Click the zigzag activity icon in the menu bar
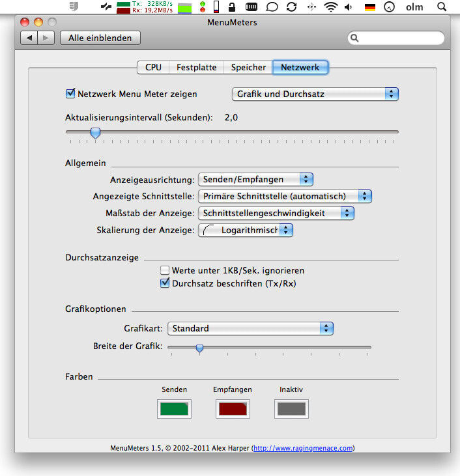460x476 pixels. (106, 7)
